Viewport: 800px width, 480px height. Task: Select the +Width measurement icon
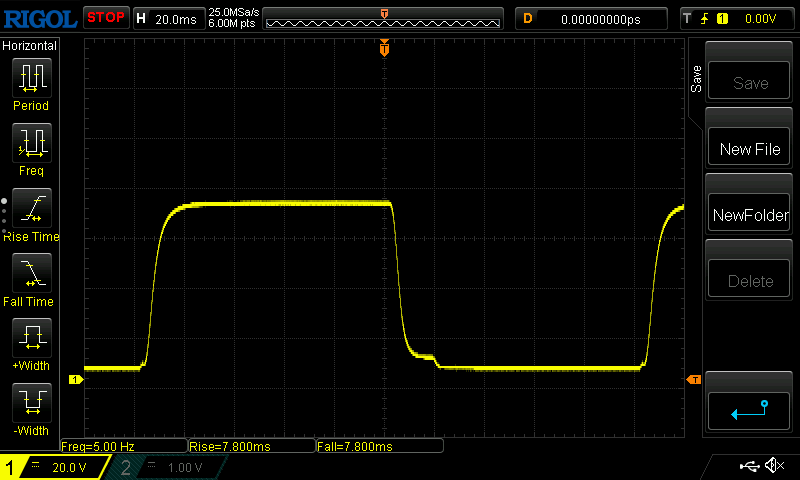click(x=31, y=339)
